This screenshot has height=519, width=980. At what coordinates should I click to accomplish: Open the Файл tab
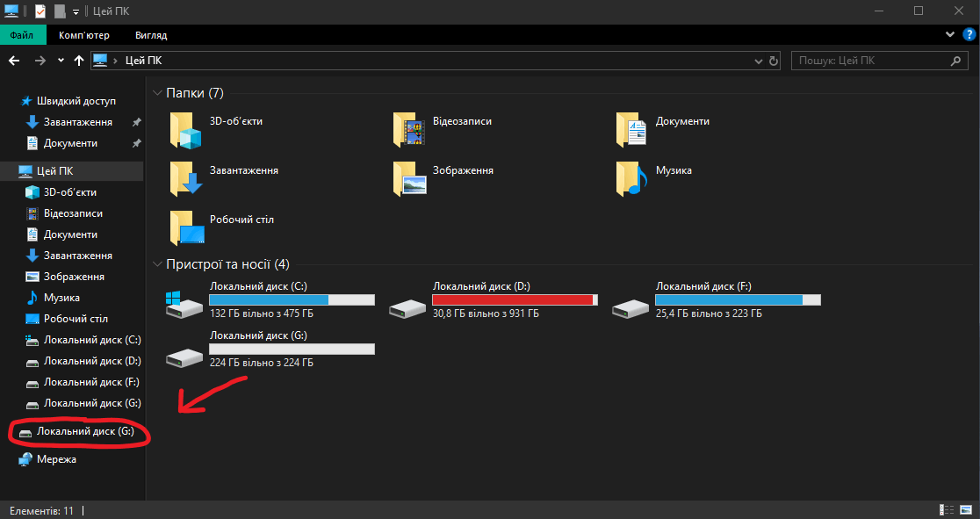pyautogui.click(x=22, y=35)
